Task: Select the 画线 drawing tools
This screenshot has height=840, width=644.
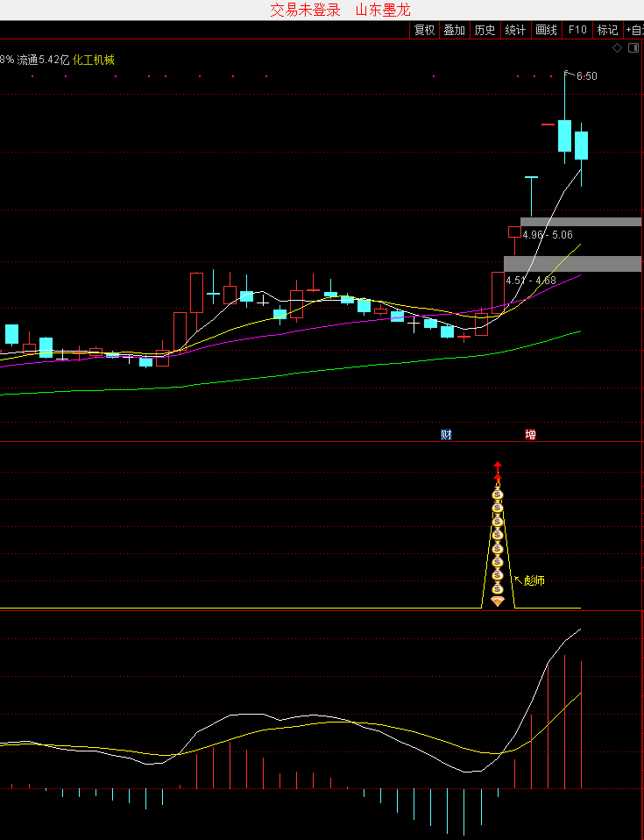Action: 546,30
